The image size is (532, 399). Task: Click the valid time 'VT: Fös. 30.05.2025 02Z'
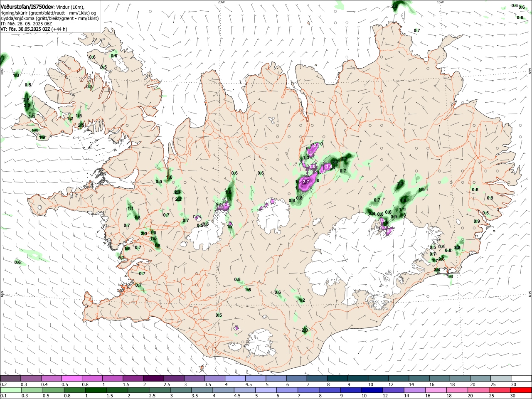[x=25, y=29]
